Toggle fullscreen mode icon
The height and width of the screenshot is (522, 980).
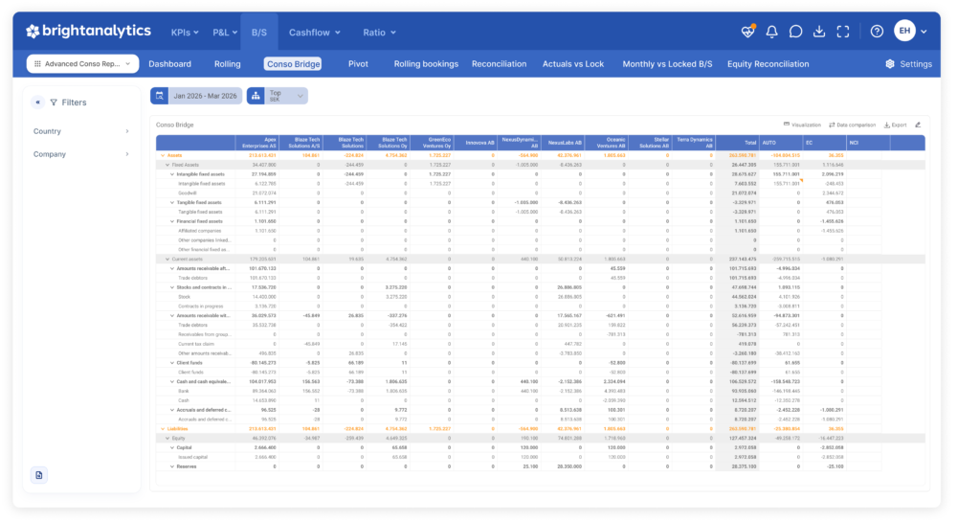pos(843,32)
